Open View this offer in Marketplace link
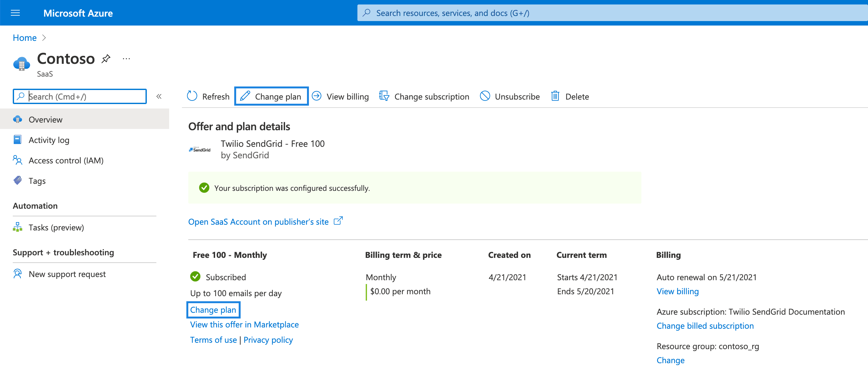The image size is (868, 367). pos(244,324)
